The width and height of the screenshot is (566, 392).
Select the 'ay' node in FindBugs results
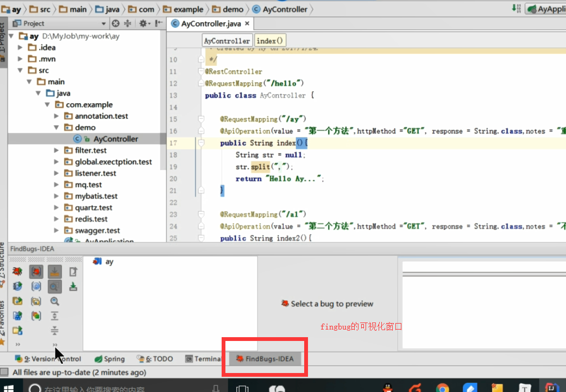pos(104,262)
